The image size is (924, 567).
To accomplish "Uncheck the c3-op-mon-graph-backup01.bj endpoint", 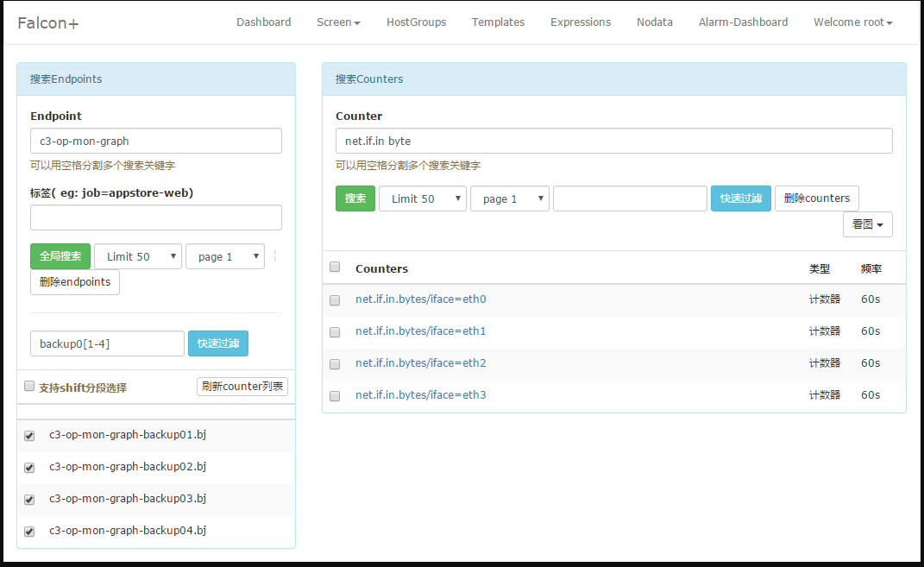I will coord(29,436).
